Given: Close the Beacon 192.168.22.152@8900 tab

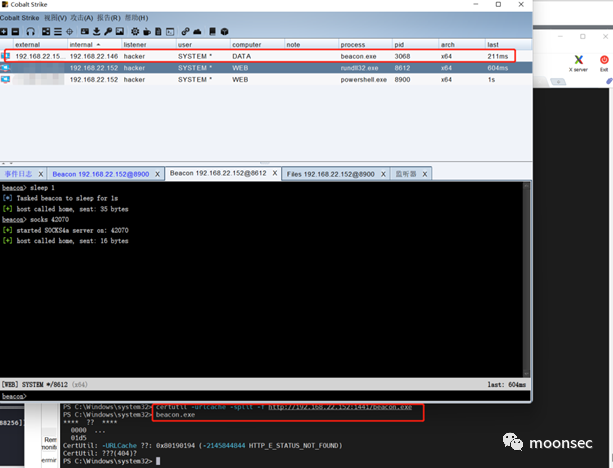Looking at the screenshot, I should 158,174.
